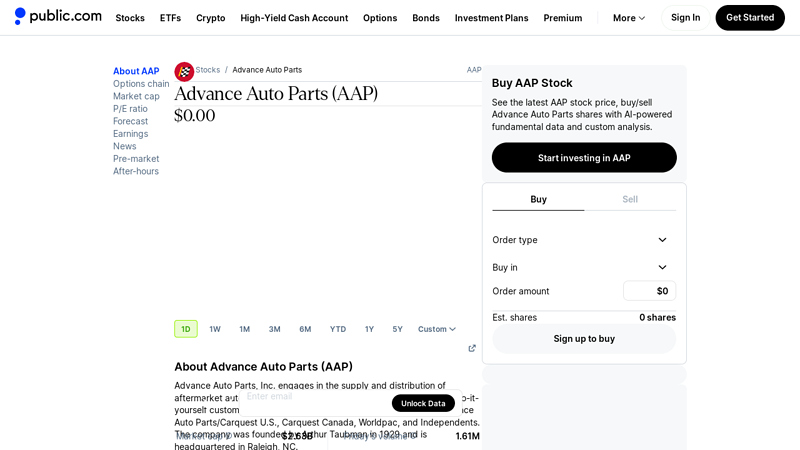Click Start investing in AAP button
The image size is (800, 450).
click(584, 158)
